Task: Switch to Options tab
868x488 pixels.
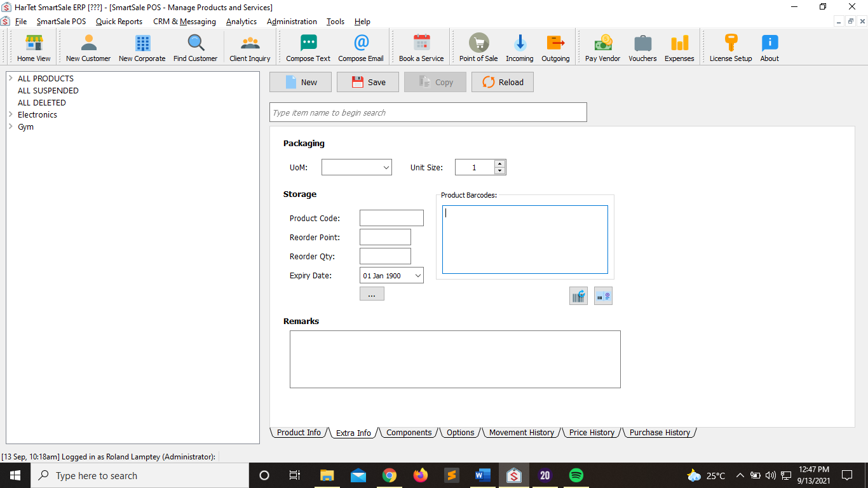Action: tap(460, 433)
